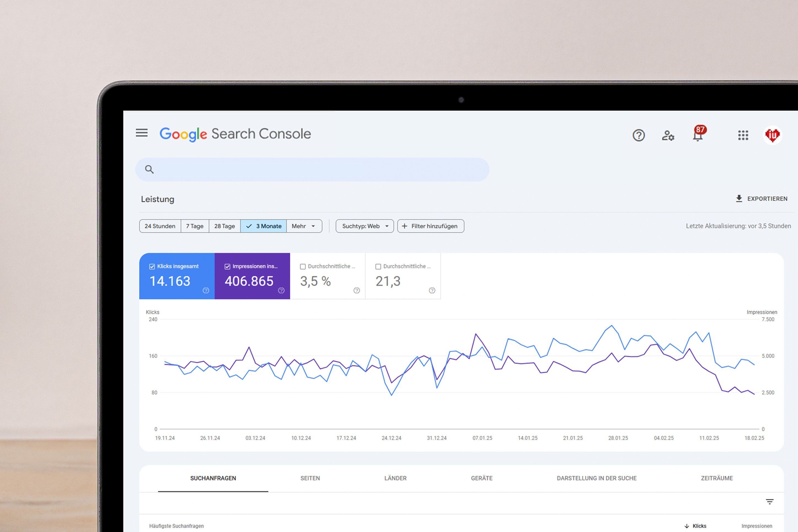
Task: Click the 18.02.25 date on chart axis
Action: coord(754,438)
